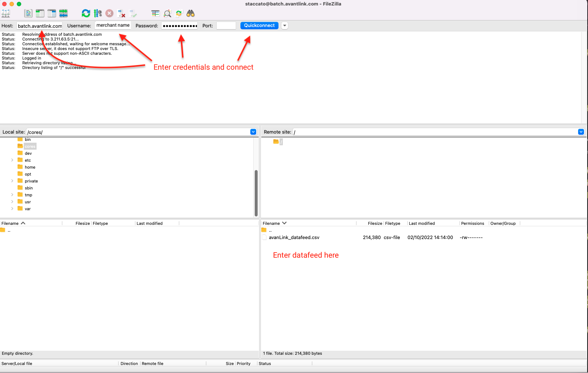Toggle synchronized browsing
Screen dimensions: 588x373
179,14
